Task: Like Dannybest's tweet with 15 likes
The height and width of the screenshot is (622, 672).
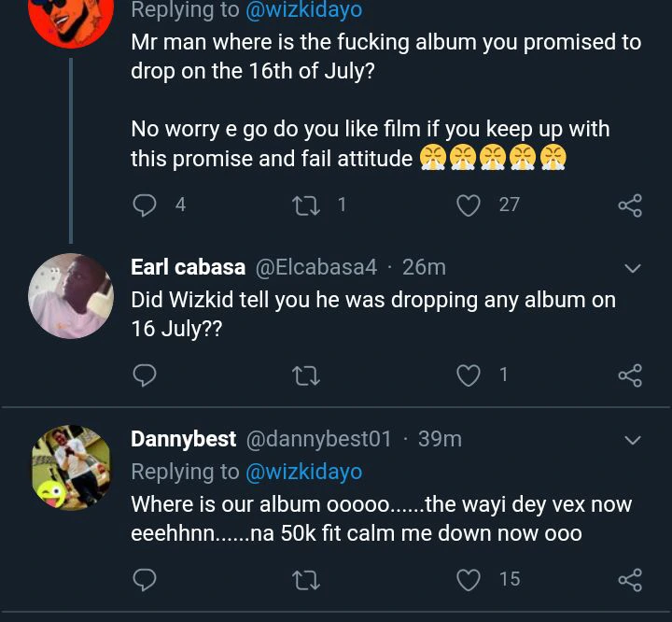Action: (469, 580)
